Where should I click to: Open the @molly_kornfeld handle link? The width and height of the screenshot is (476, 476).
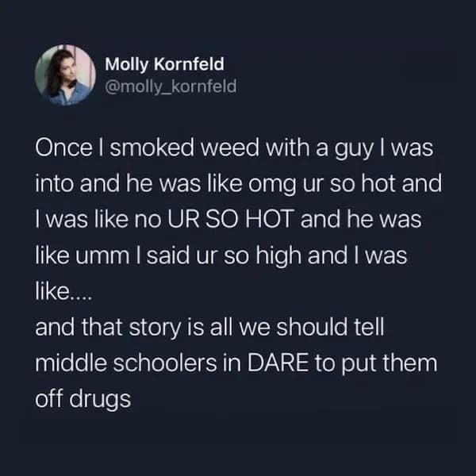[x=171, y=86]
